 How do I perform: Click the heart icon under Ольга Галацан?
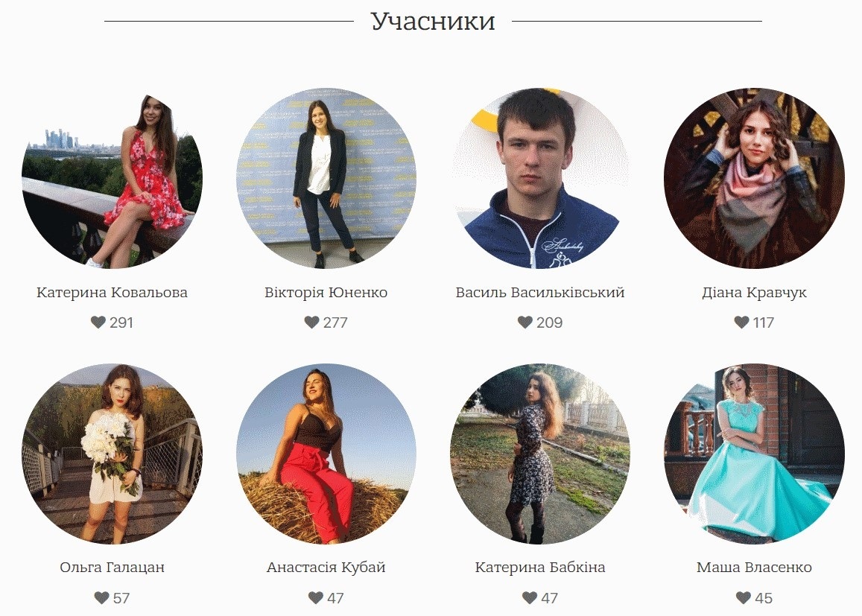(102, 597)
